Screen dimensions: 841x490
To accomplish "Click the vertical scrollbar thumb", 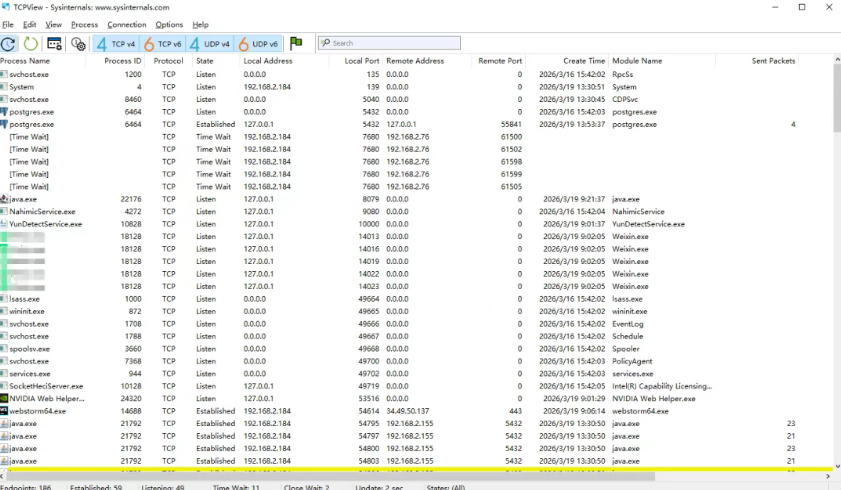I will (835, 100).
